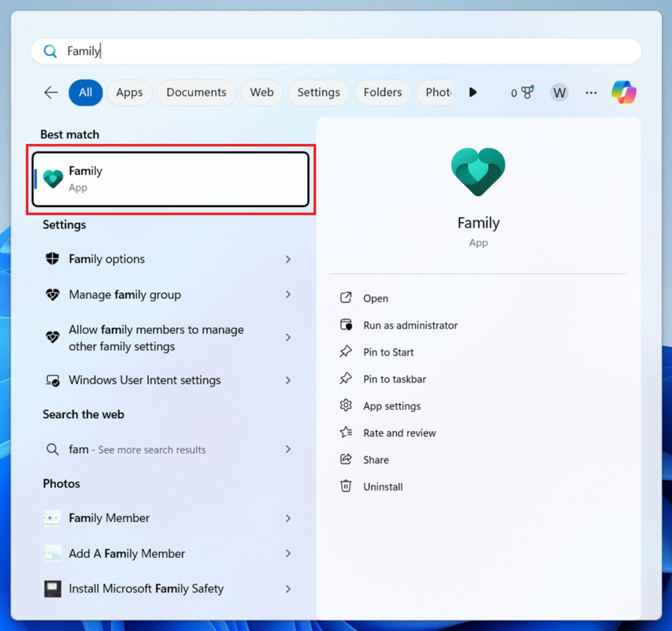The height and width of the screenshot is (631, 672).
Task: Open the Add A Family Member thumbnail
Action: pos(52,554)
